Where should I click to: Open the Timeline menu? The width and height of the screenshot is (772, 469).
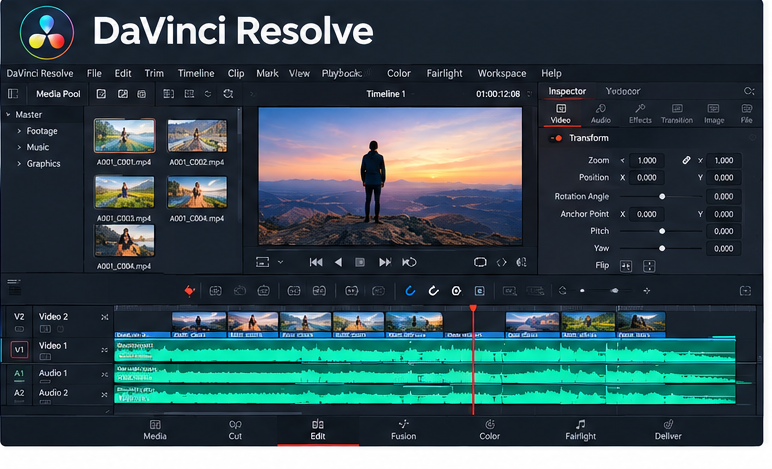pyautogui.click(x=196, y=73)
